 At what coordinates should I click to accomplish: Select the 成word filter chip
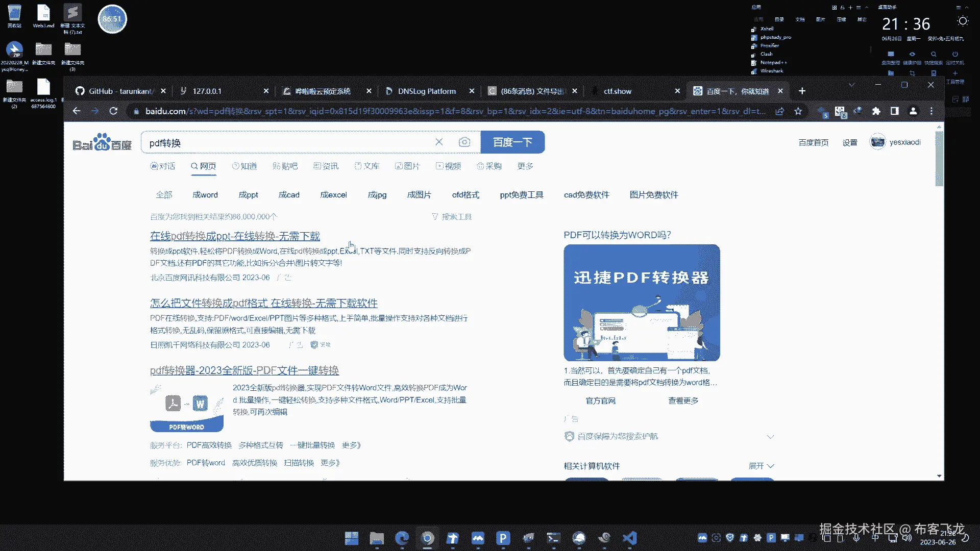click(x=205, y=195)
